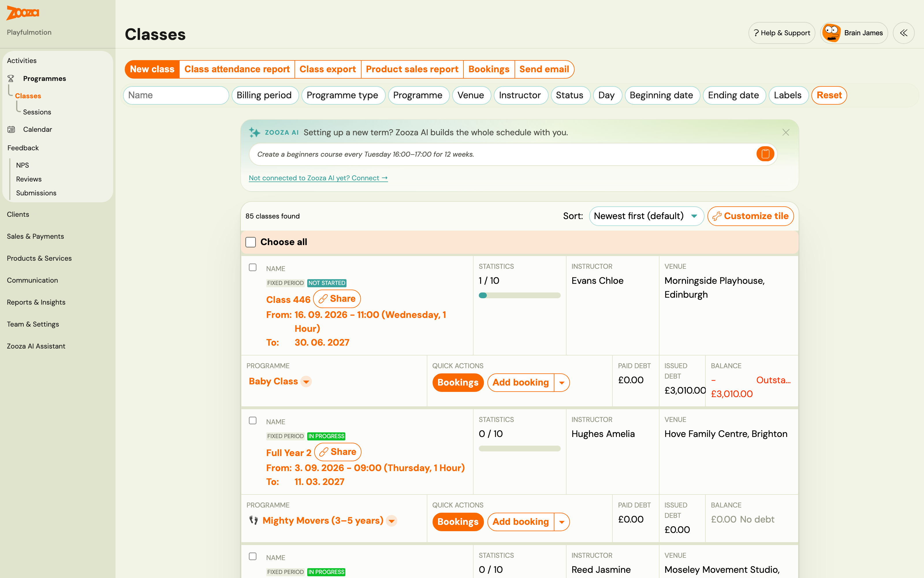
Task: Click Brain James avatar icon
Action: [831, 33]
